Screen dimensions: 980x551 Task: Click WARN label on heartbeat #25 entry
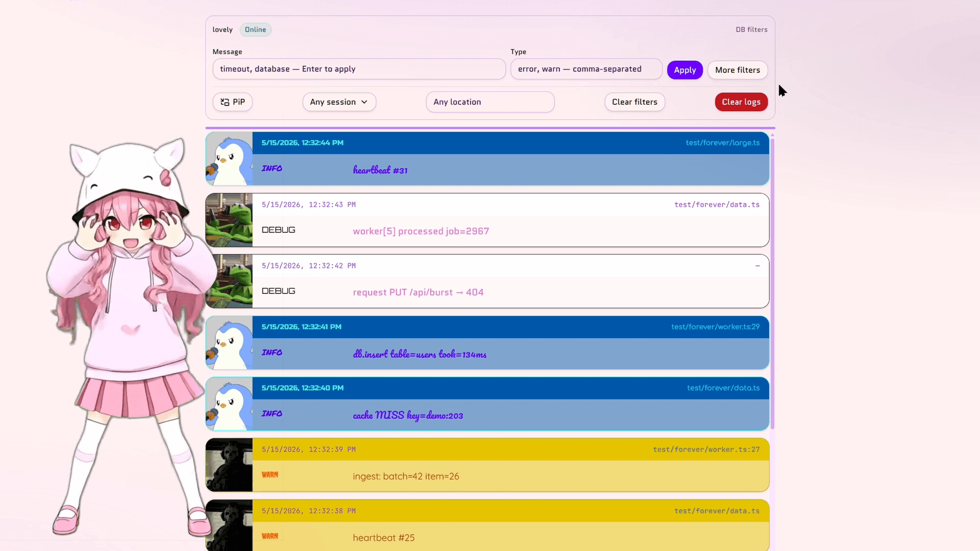coord(269,536)
